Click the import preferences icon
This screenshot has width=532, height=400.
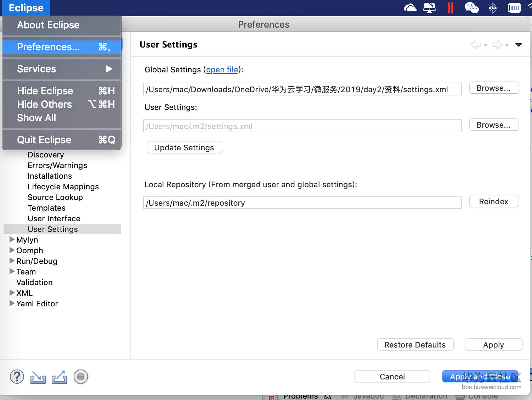point(38,377)
